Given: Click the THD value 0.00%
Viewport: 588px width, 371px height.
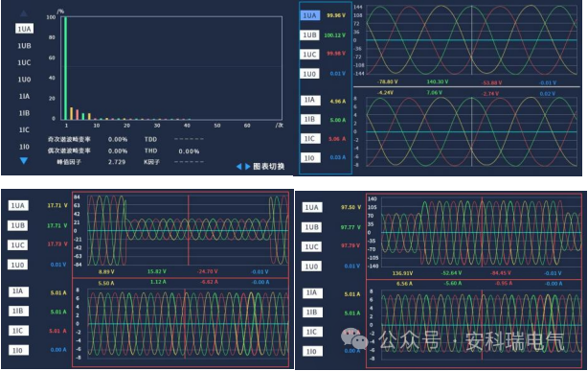Looking at the screenshot, I should click(x=189, y=151).
